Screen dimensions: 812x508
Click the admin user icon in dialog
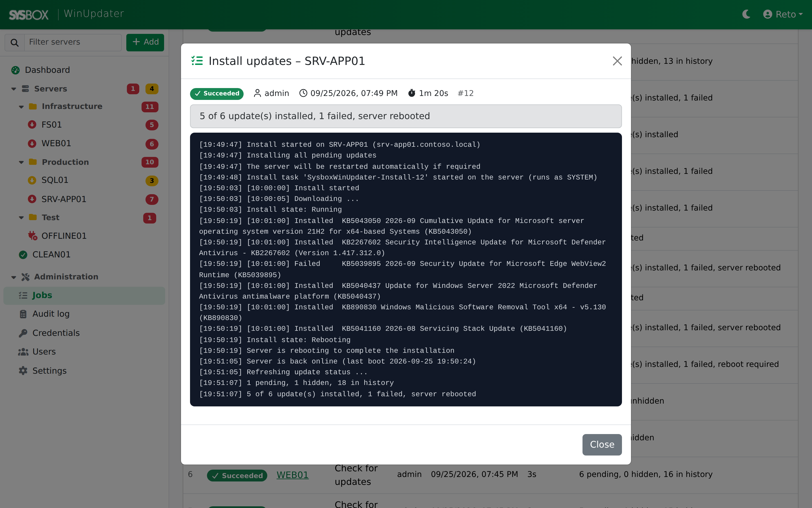(257, 93)
